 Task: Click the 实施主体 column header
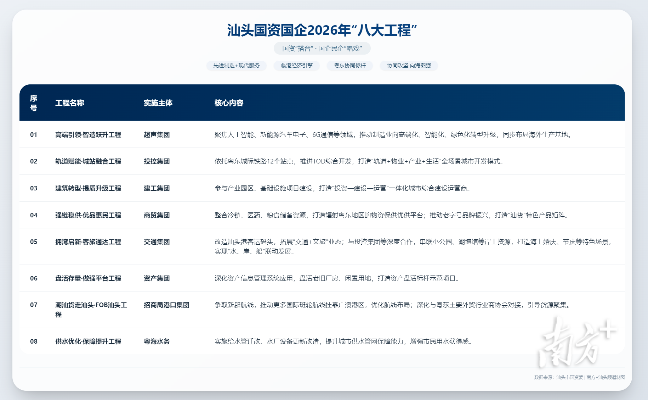tap(159, 103)
